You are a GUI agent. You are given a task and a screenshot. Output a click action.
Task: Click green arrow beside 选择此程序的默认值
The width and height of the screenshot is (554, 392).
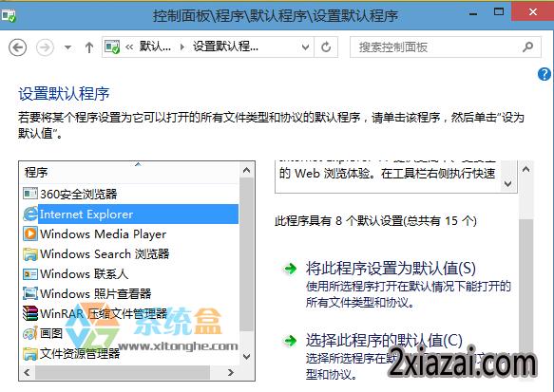tap(291, 341)
